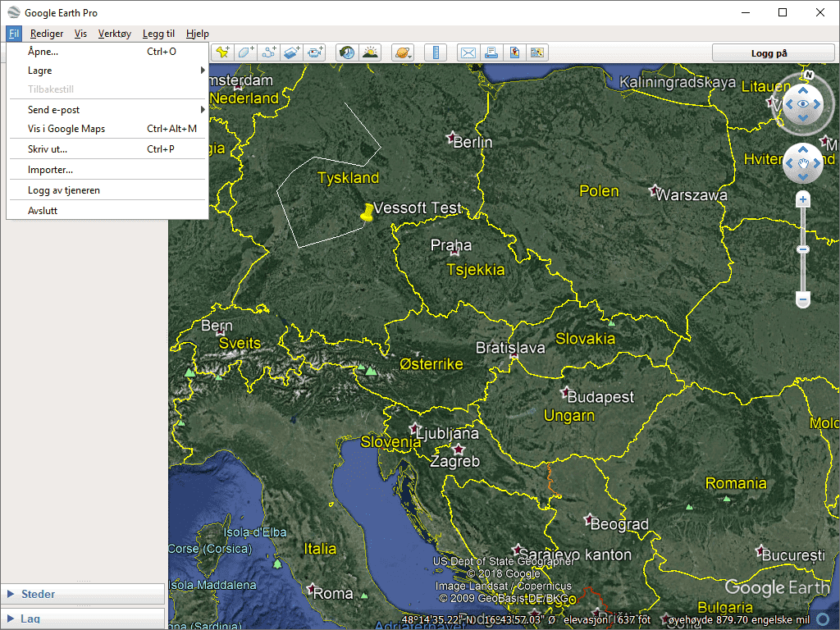This screenshot has width=840, height=630.
Task: Click the Zagreb city label
Action: 454,461
